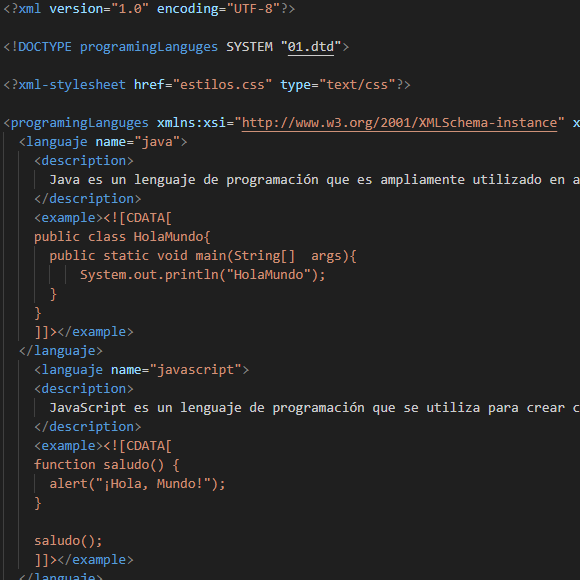Click the "1.0" version value
This screenshot has width=580, height=580.
pyautogui.click(x=130, y=9)
